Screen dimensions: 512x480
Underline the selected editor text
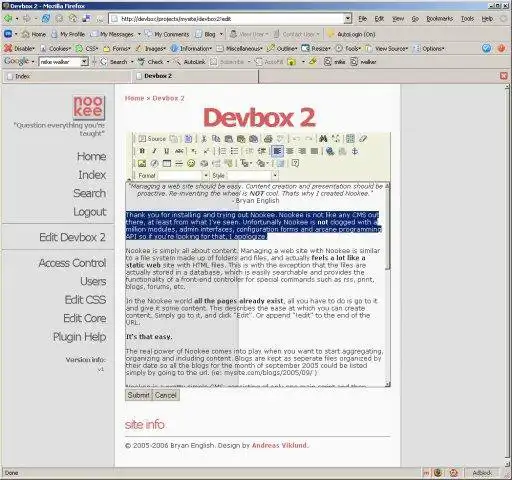coord(166,151)
